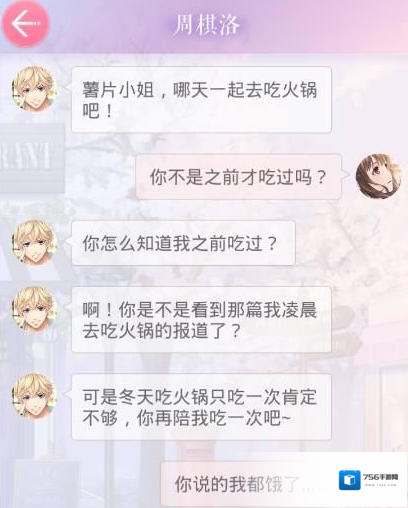
Task: Open Zhou Qiluo's avatar beside hotpot invitation
Action: tap(34, 89)
